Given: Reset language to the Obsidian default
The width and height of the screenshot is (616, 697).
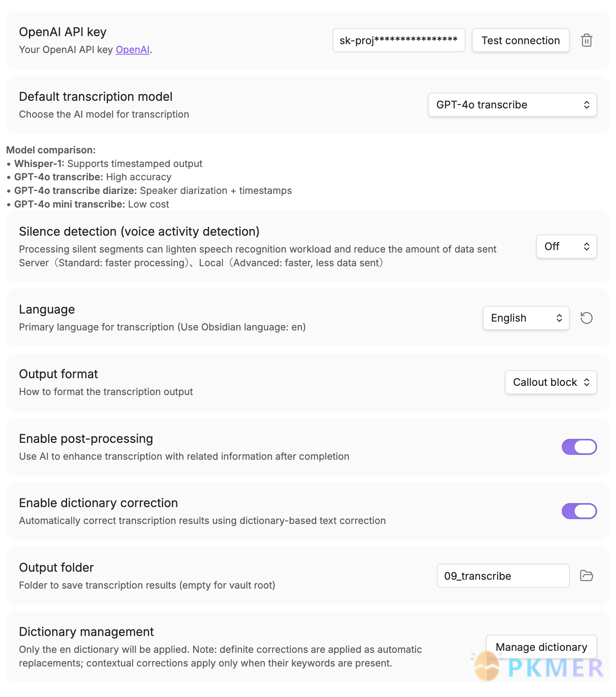Looking at the screenshot, I should pyautogui.click(x=587, y=318).
